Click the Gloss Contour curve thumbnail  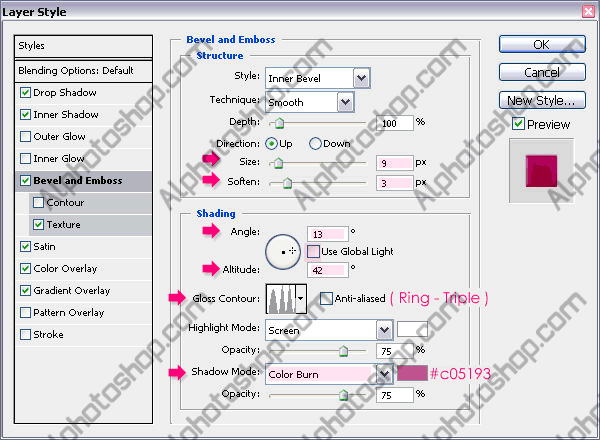(281, 298)
